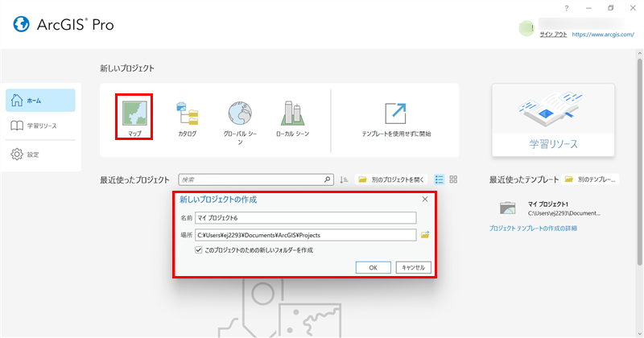
Task: Browse for project location folder icon
Action: [x=425, y=235]
